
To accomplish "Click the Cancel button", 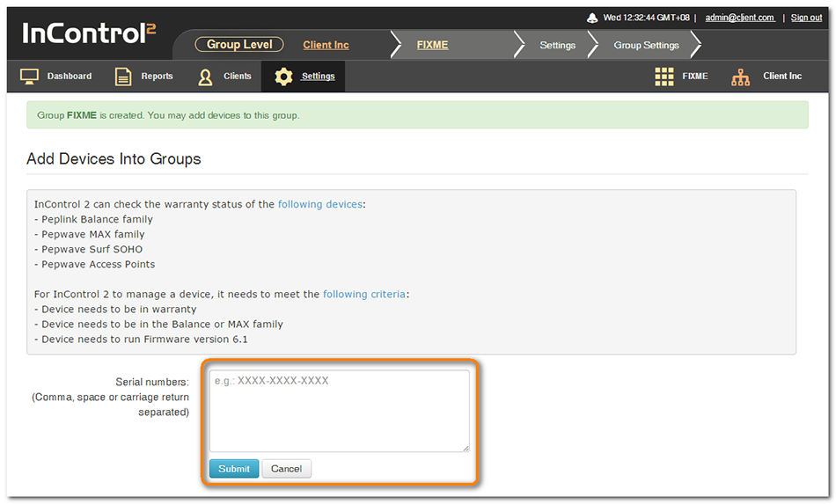I will click(x=286, y=469).
